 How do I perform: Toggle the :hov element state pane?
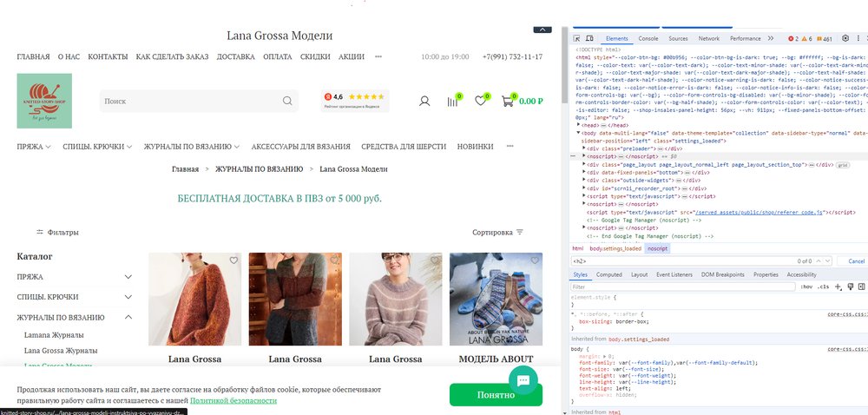point(806,287)
